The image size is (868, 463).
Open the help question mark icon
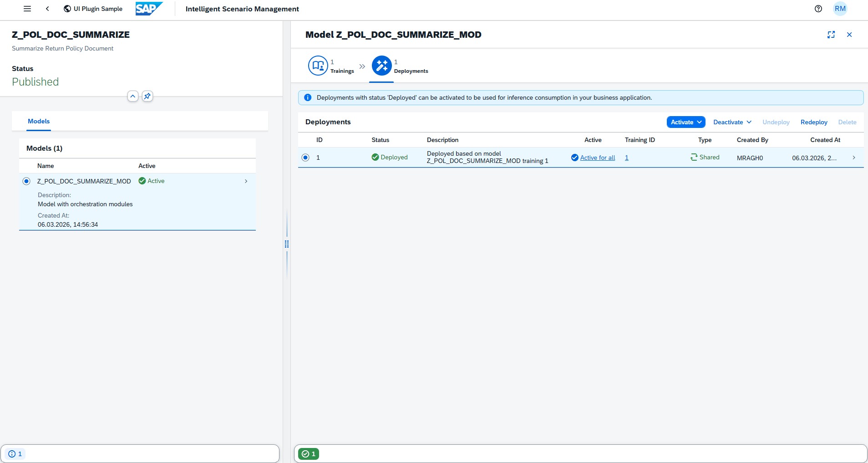click(x=818, y=9)
